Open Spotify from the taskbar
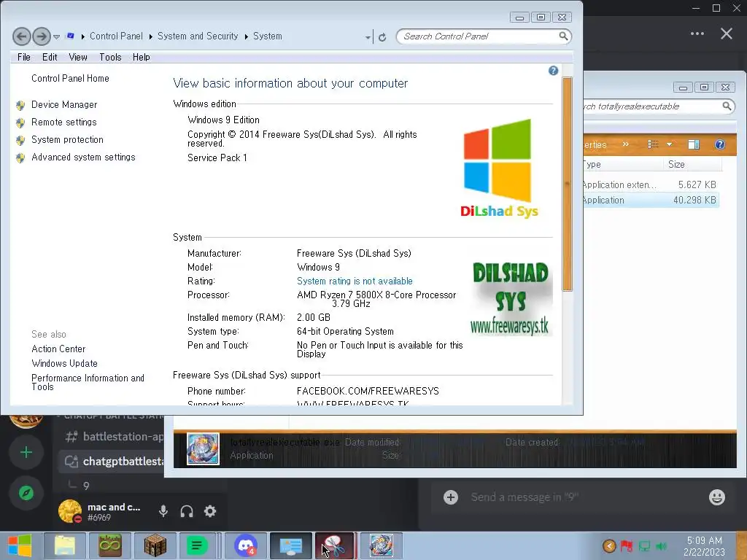Viewport: 747px width, 560px height. pos(197,545)
